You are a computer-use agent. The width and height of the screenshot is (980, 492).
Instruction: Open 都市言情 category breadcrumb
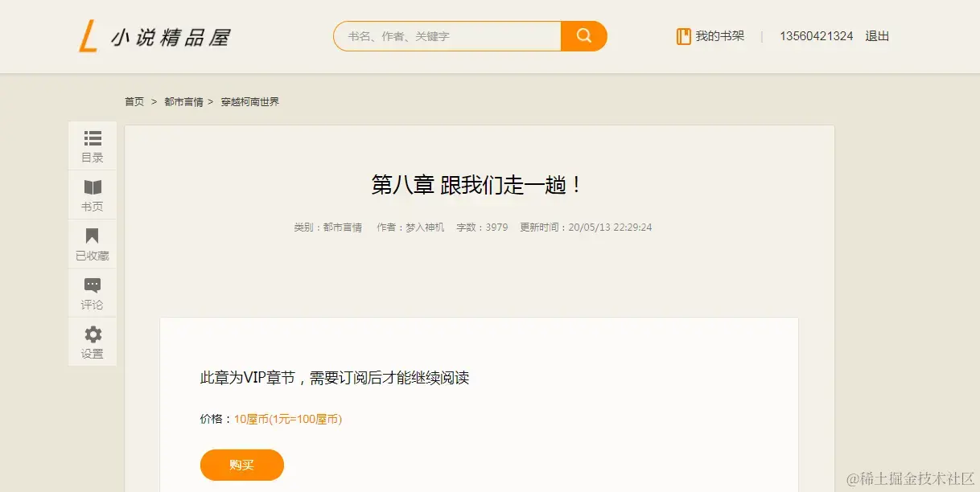coord(183,102)
